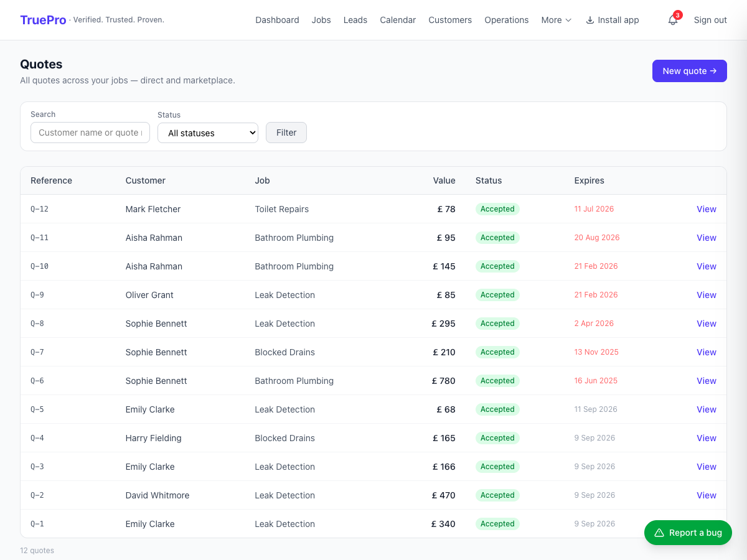Open the notifications bell icon
The width and height of the screenshot is (747, 560).
point(672,20)
